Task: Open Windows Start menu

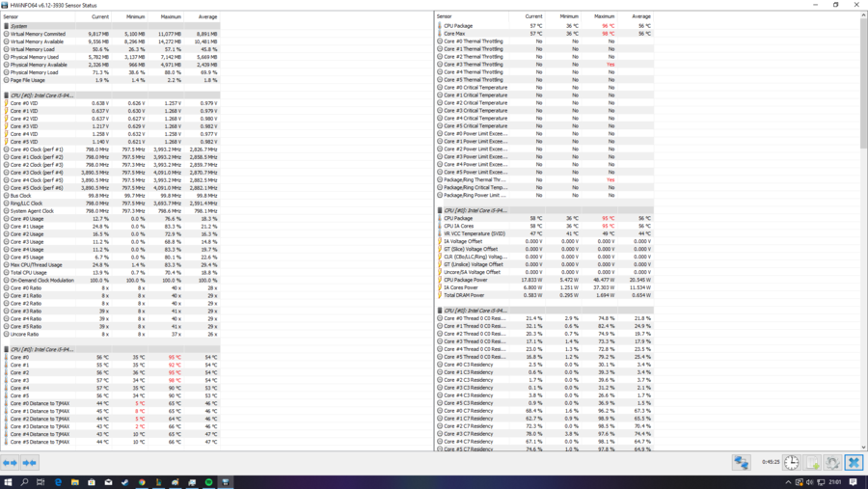Action: (x=8, y=482)
